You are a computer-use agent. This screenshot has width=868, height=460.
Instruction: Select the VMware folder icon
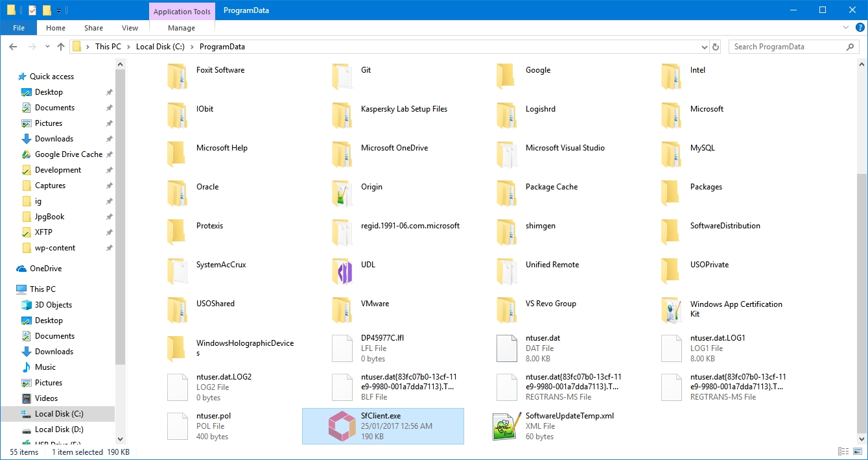pos(342,309)
